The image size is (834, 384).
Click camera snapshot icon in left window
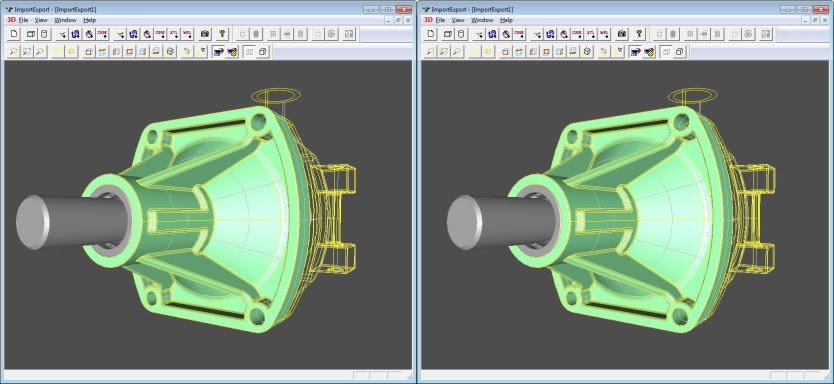205,34
